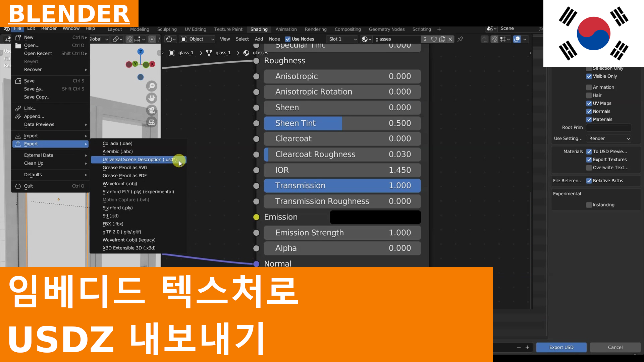Click the Export USD button

[561, 348]
